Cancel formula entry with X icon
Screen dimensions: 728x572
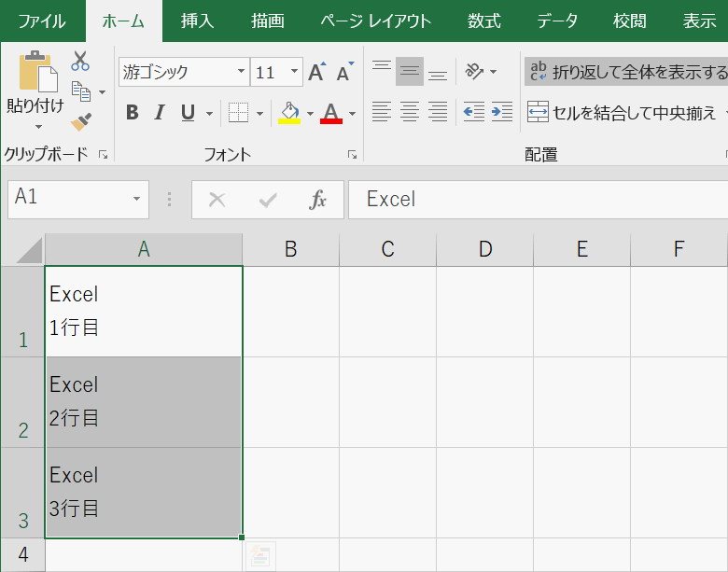click(x=217, y=200)
